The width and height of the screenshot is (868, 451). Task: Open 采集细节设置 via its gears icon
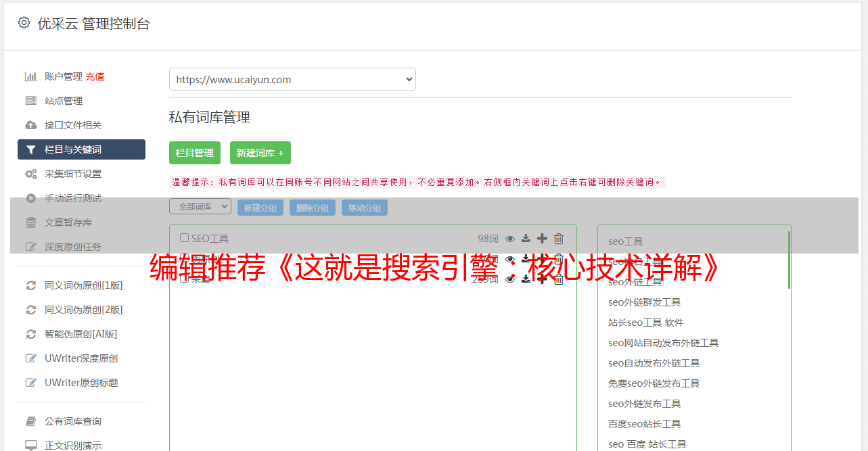click(x=31, y=174)
